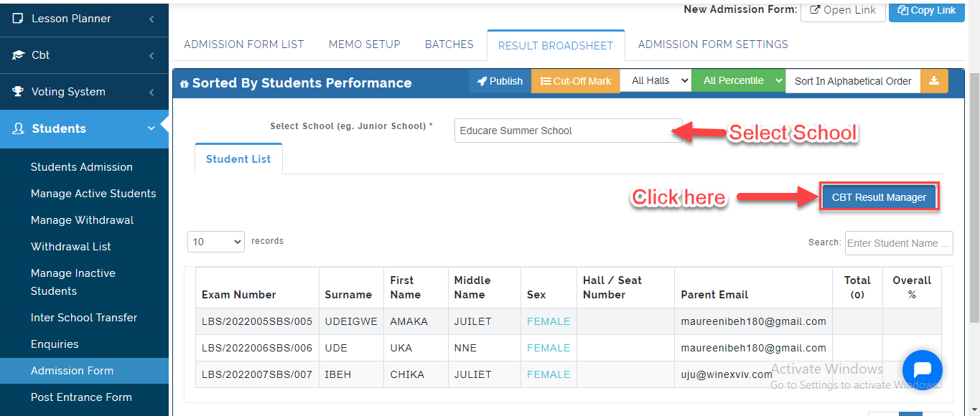Sort by the Sex column header
The width and height of the screenshot is (980, 416).
pyautogui.click(x=549, y=288)
